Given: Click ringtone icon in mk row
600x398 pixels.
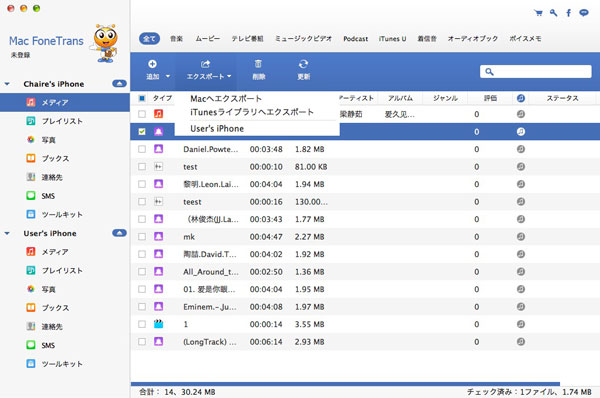Looking at the screenshot, I should pos(520,237).
